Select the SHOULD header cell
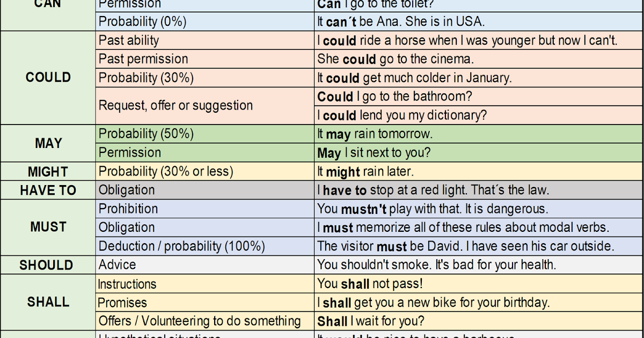This screenshot has width=644, height=338. 48,265
